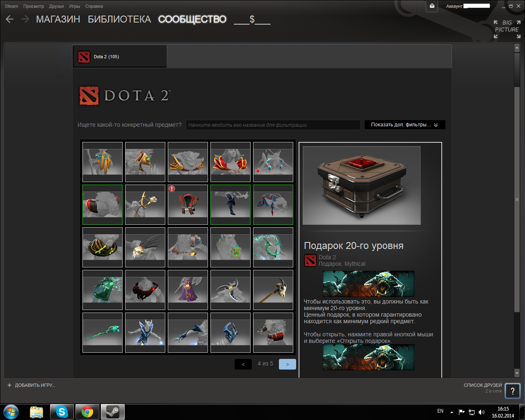Show hidden system tray icons
This screenshot has height=420, width=525.
coord(452,412)
